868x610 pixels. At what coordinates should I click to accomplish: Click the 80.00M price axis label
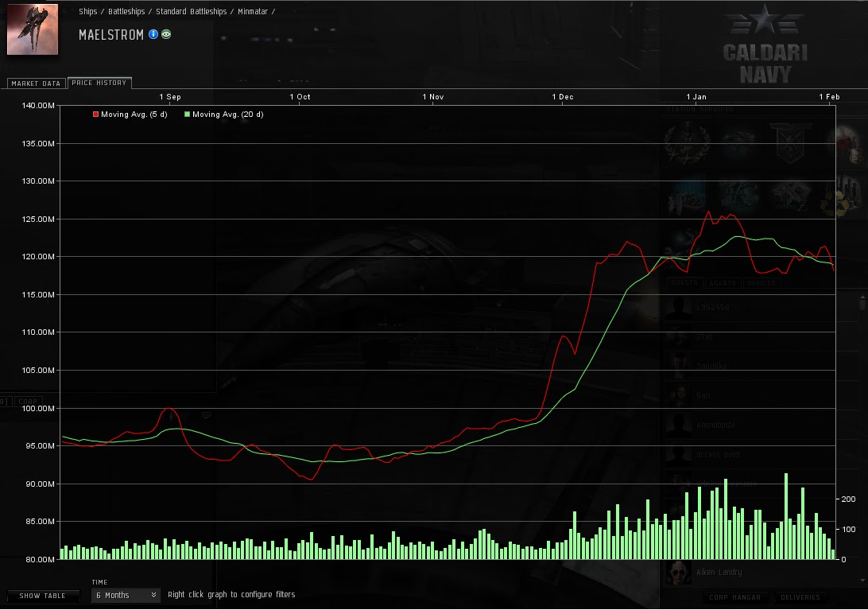[x=40, y=559]
